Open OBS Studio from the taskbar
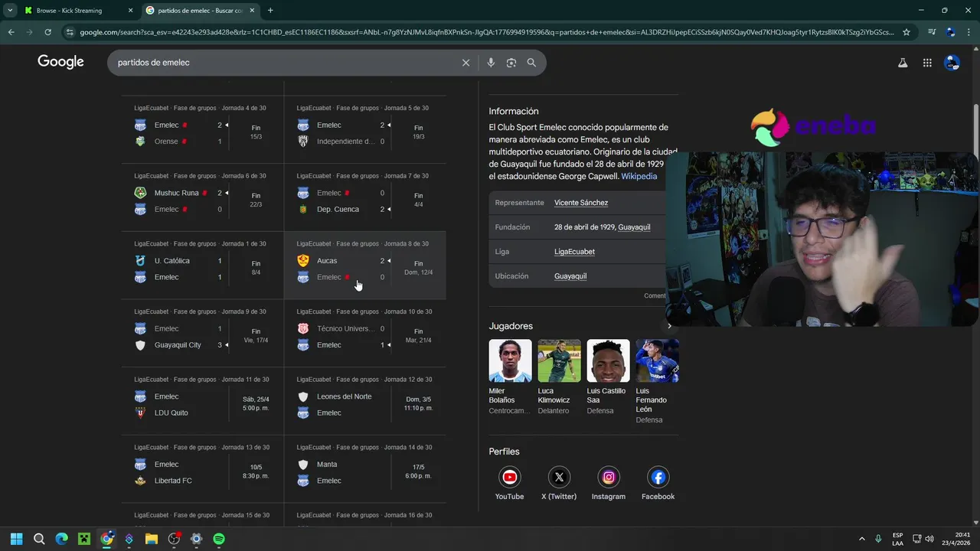Viewport: 980px width, 551px height. 174,539
